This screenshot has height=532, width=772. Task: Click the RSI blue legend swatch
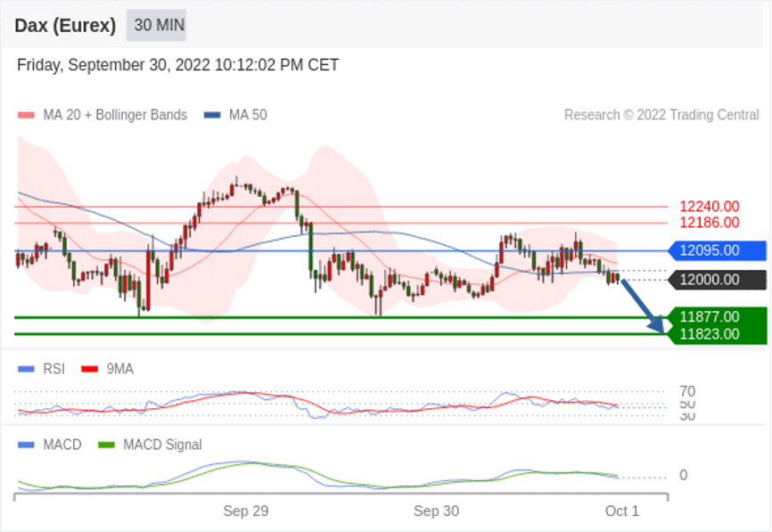point(26,369)
